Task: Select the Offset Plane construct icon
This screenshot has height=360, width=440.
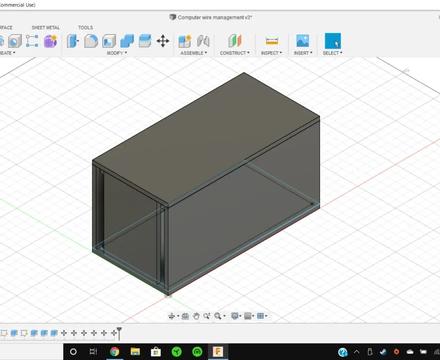Action: click(x=235, y=41)
